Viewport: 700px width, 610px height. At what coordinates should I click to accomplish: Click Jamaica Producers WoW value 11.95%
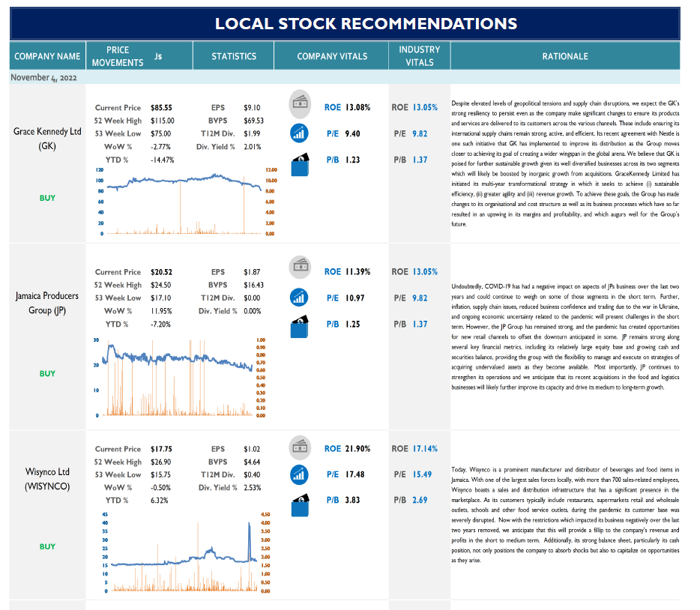(161, 311)
